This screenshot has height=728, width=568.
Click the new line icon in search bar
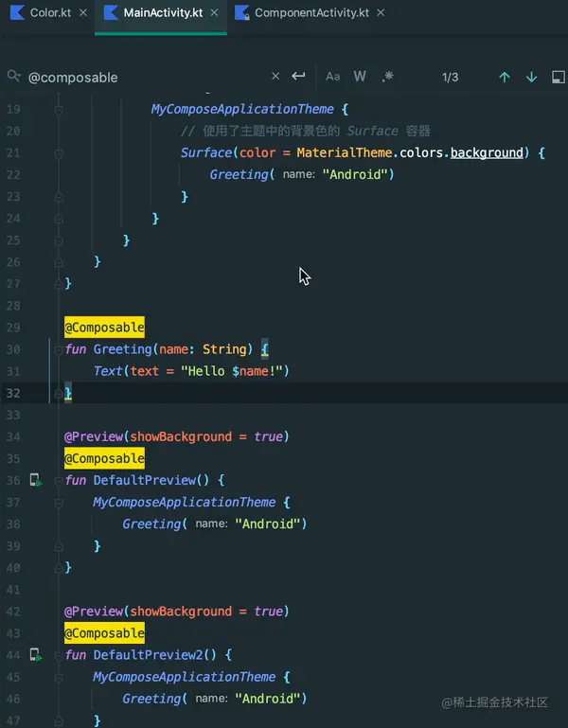tap(298, 76)
